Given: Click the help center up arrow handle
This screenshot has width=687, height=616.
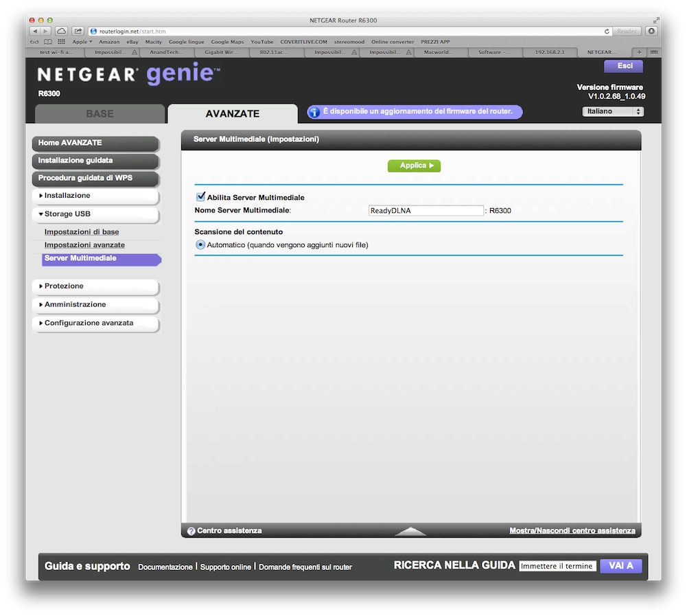Looking at the screenshot, I should [410, 532].
